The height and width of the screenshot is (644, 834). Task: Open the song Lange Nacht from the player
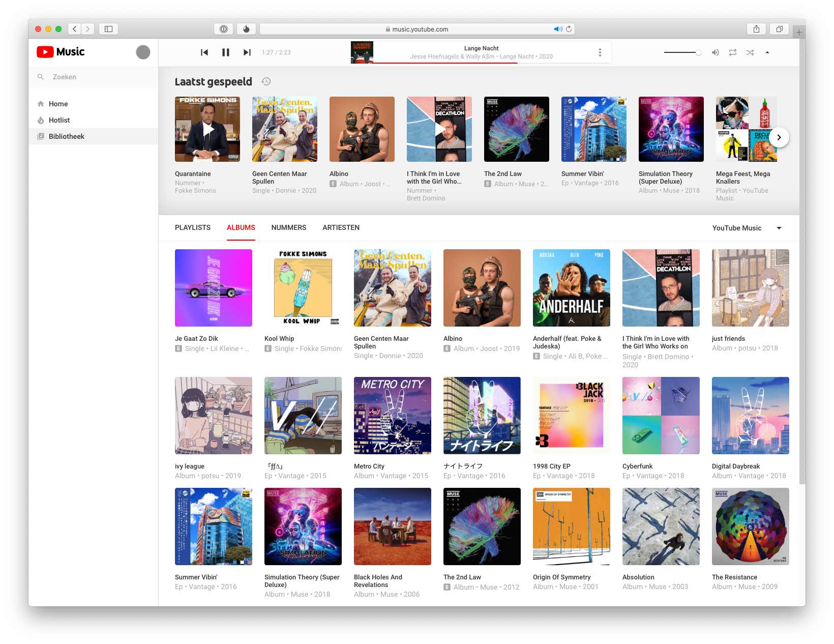pyautogui.click(x=481, y=48)
